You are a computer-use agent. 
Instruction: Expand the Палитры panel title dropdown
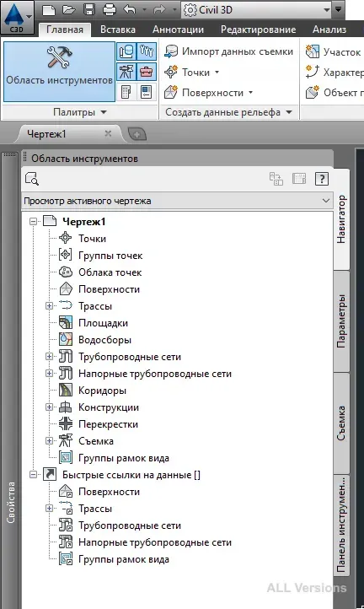click(80, 112)
